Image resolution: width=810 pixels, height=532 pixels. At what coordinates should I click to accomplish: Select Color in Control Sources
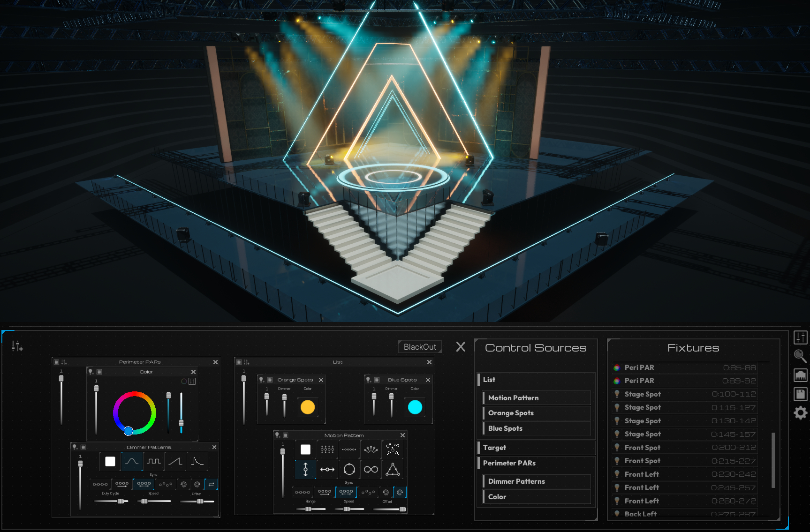[536, 497]
